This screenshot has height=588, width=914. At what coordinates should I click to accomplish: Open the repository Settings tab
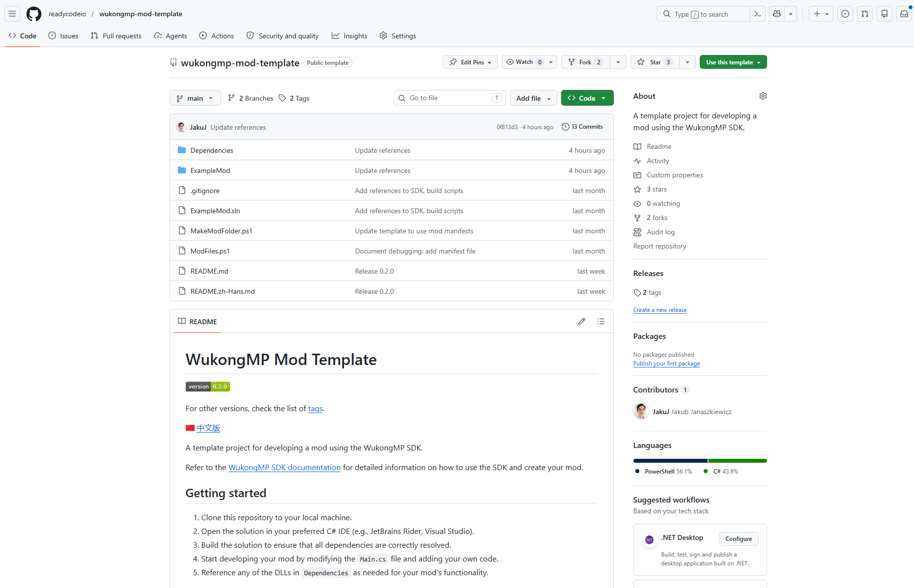(398, 36)
